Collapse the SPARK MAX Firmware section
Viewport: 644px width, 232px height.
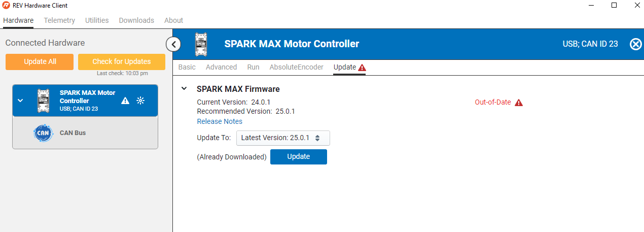click(184, 89)
